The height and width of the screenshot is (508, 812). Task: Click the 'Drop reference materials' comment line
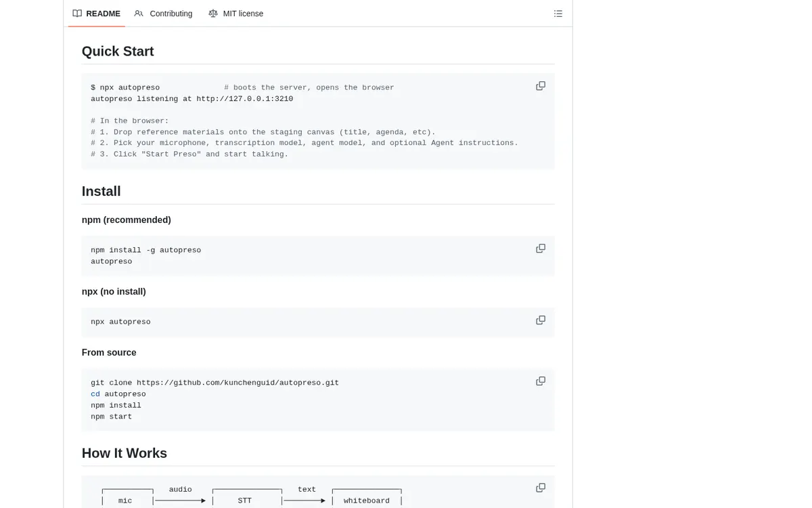point(263,132)
